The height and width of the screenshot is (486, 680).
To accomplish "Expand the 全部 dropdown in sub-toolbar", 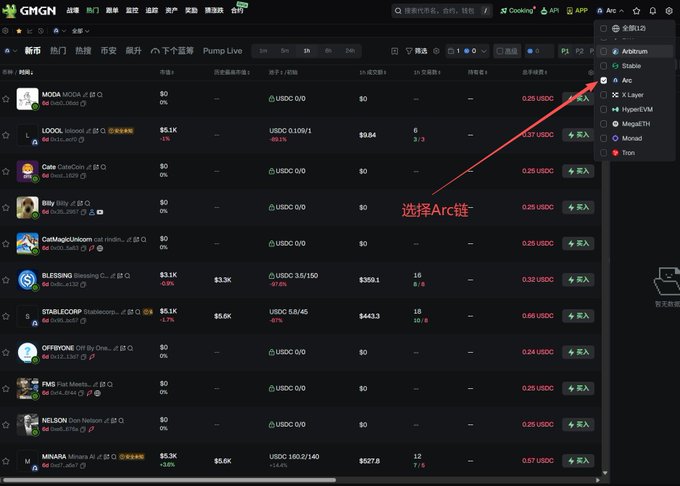I will pos(81,31).
